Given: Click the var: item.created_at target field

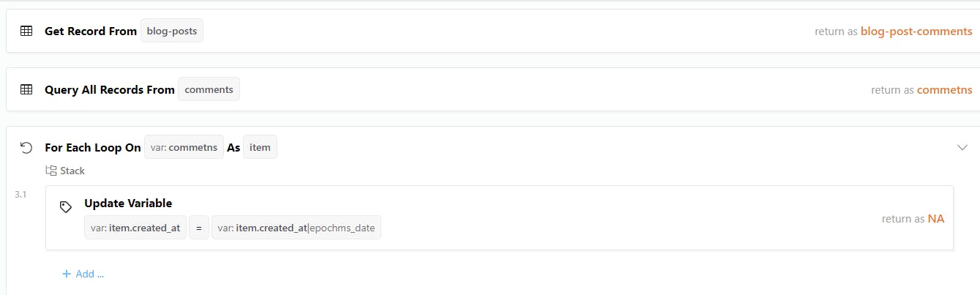Looking at the screenshot, I should [x=135, y=228].
